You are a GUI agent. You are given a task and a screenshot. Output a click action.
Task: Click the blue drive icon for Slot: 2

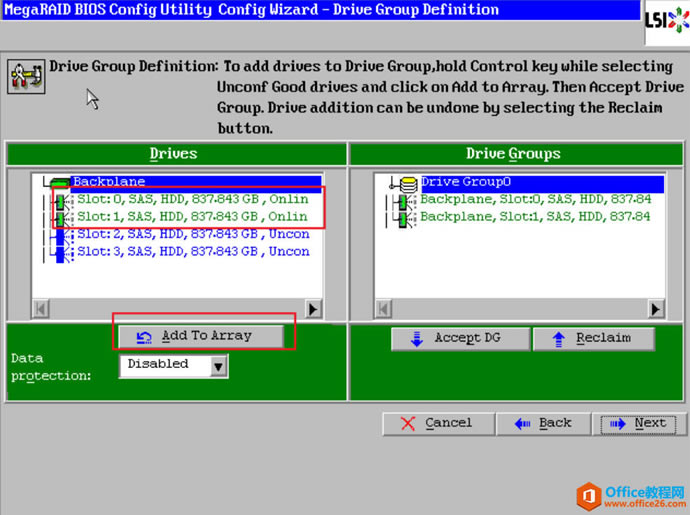61,236
